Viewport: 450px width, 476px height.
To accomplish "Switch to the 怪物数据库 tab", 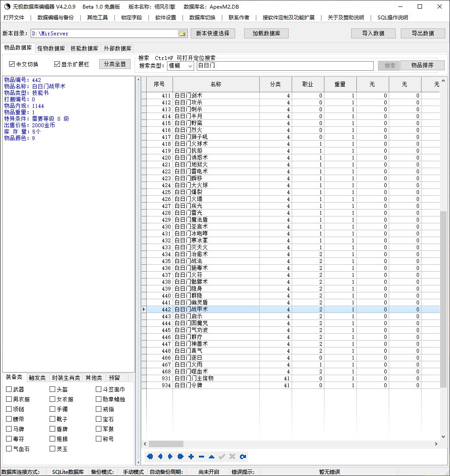I will click(x=51, y=48).
